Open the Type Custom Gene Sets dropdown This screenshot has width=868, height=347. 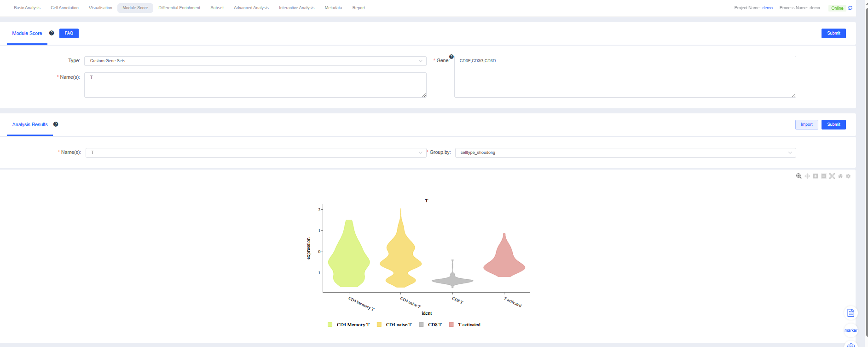255,61
